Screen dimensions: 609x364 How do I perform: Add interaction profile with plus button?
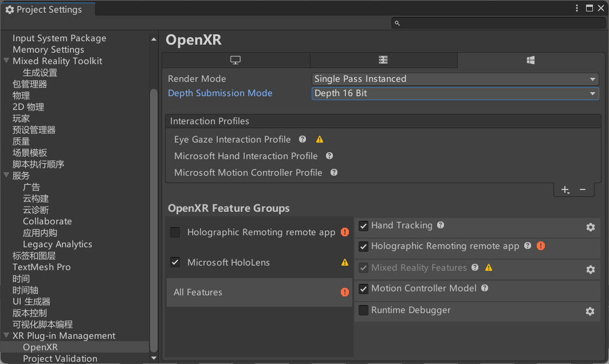[565, 189]
